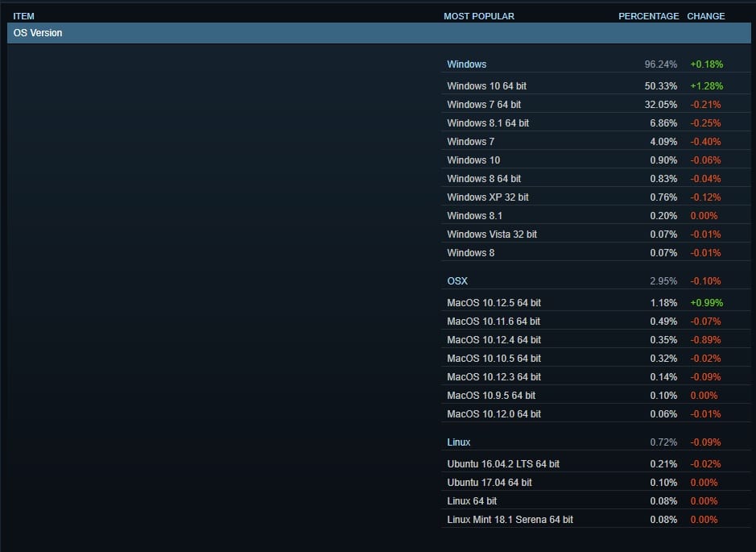Select the Windows 7 64 bit row
756x552 pixels.
[x=484, y=105]
